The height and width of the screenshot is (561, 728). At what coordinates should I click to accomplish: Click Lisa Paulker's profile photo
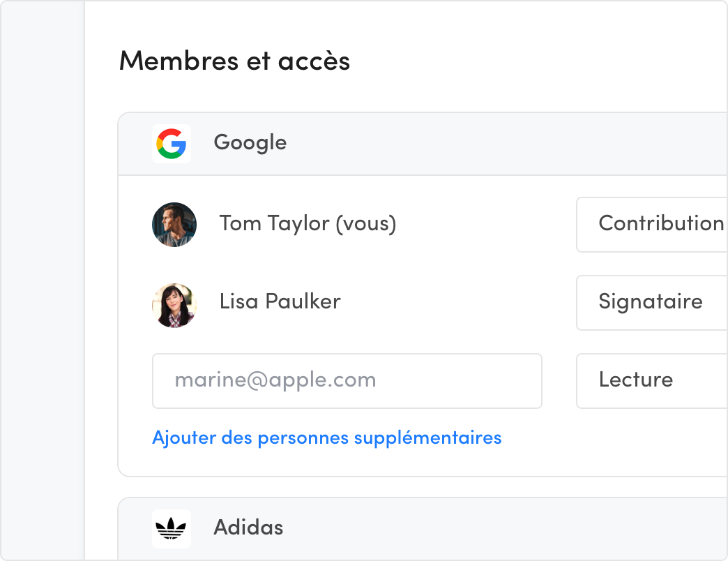(x=174, y=305)
